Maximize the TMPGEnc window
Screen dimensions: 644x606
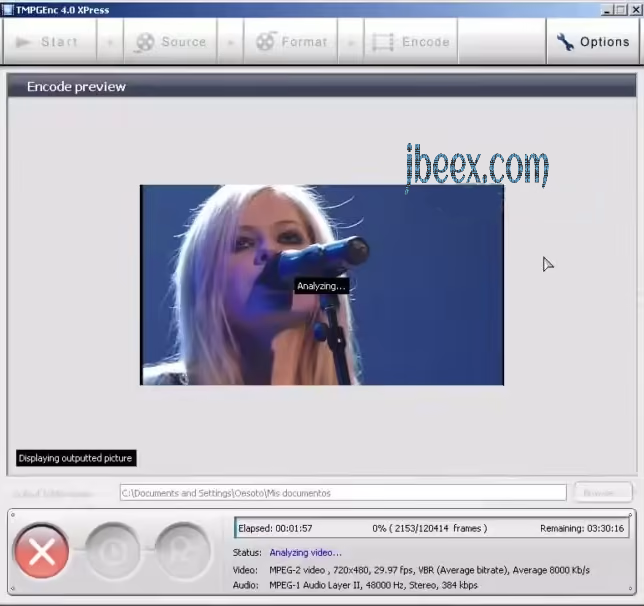tap(621, 10)
